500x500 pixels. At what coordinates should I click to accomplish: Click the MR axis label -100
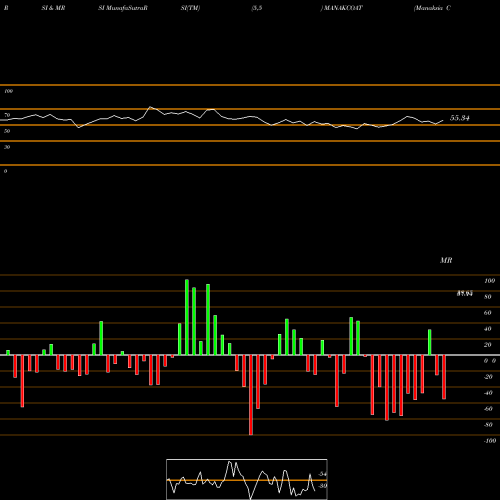point(490,441)
